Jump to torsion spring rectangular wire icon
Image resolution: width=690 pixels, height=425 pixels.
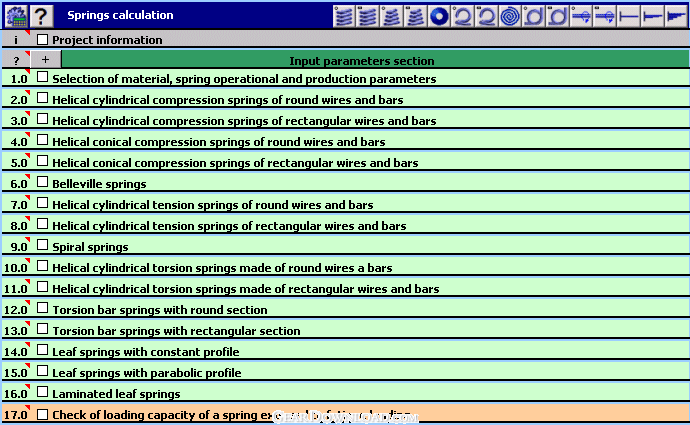click(558, 16)
